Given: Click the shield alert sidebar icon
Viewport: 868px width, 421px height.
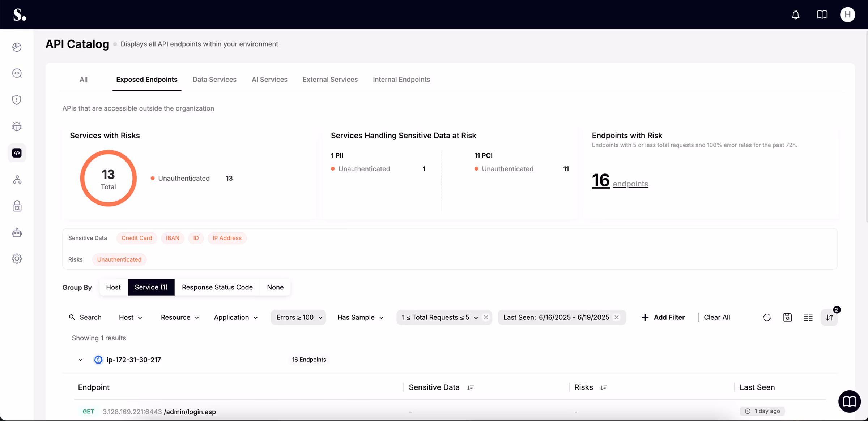Looking at the screenshot, I should coord(17,100).
